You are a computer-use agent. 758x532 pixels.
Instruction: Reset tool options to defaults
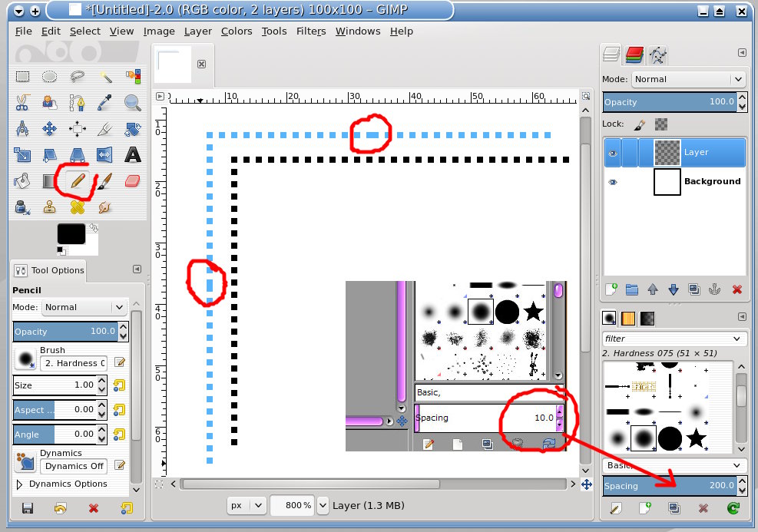127,508
